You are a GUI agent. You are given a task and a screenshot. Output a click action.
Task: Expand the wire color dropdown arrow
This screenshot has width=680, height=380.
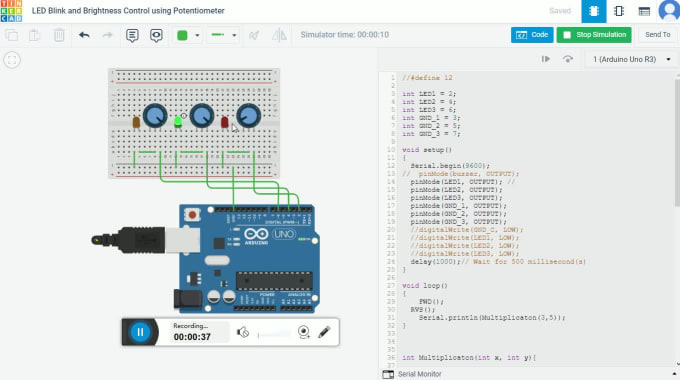pyautogui.click(x=197, y=35)
